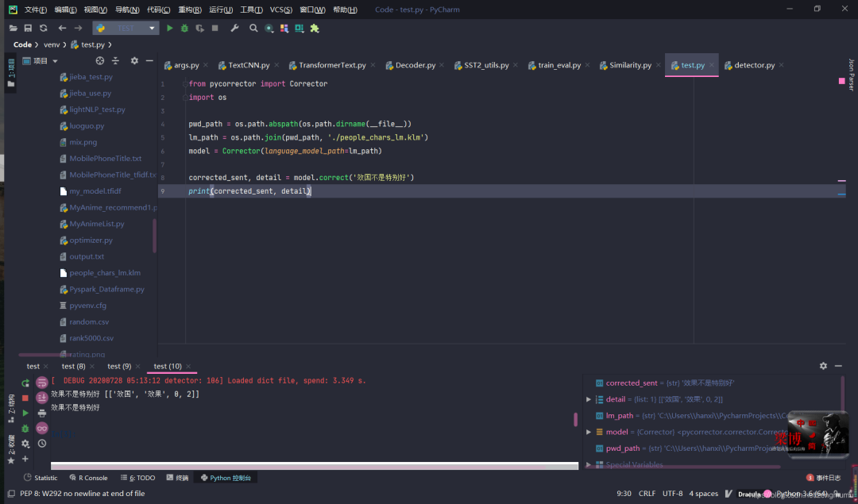The image size is (858, 504).
Task: Click the cursor position 9:30 in status bar
Action: point(624,493)
